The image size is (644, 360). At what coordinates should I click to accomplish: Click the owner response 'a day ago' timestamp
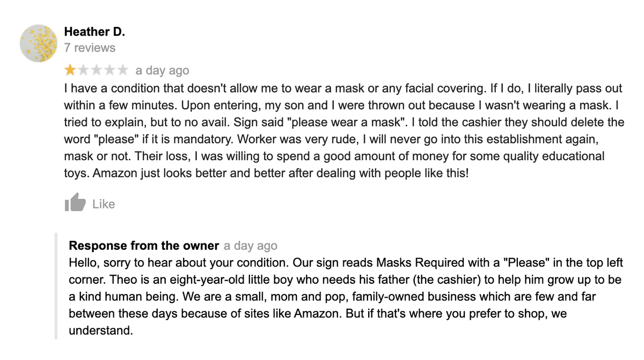pos(251,246)
